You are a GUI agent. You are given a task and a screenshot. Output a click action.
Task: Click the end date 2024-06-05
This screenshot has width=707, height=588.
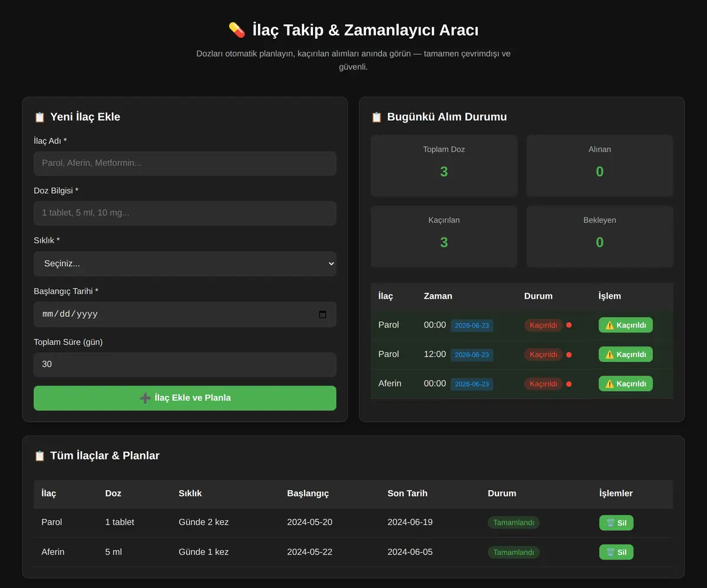[x=410, y=552]
